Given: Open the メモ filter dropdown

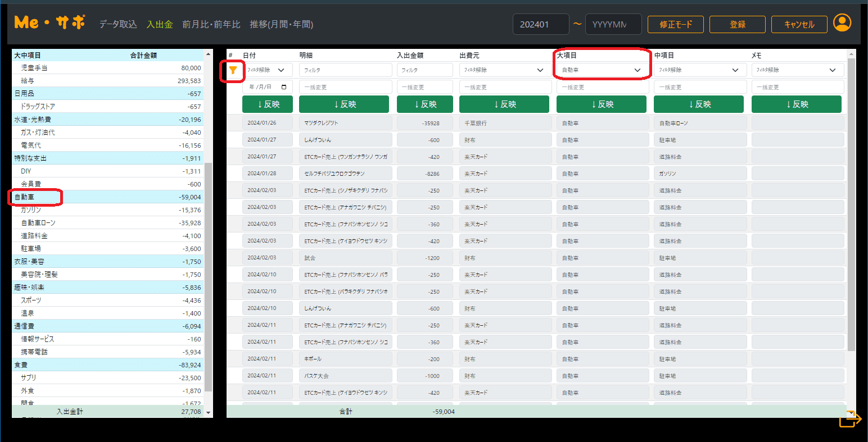Looking at the screenshot, I should (x=797, y=70).
